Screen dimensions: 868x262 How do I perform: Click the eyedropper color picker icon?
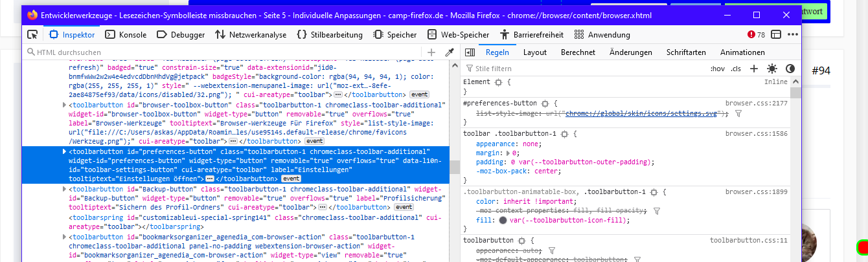[448, 52]
